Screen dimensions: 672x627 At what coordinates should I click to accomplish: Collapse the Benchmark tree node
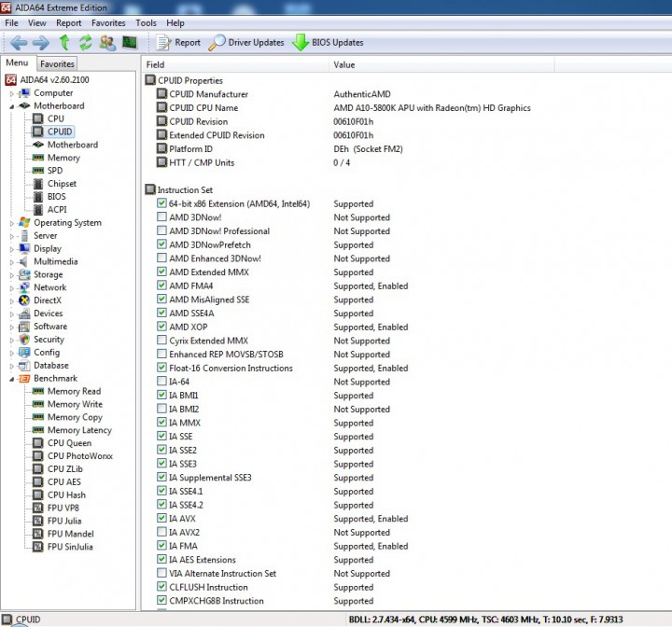coord(12,379)
